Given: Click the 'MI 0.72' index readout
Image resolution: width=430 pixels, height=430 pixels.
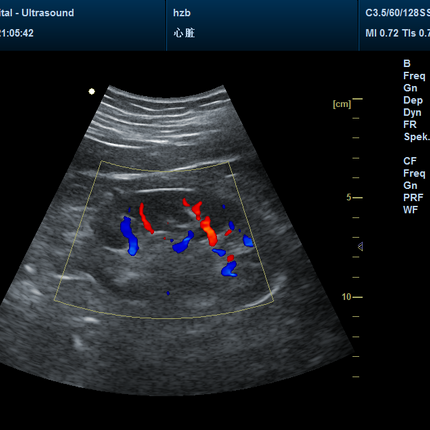Looking at the screenshot, I should (382, 33).
